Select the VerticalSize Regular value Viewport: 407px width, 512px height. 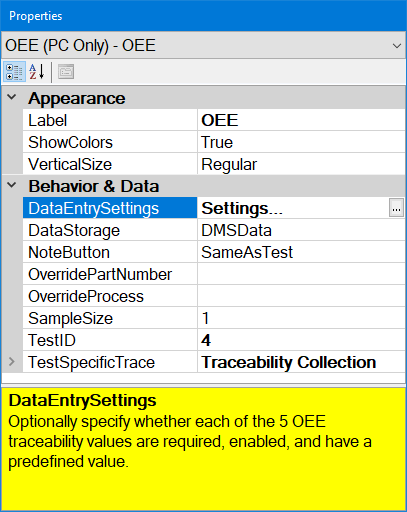pyautogui.click(x=301, y=164)
